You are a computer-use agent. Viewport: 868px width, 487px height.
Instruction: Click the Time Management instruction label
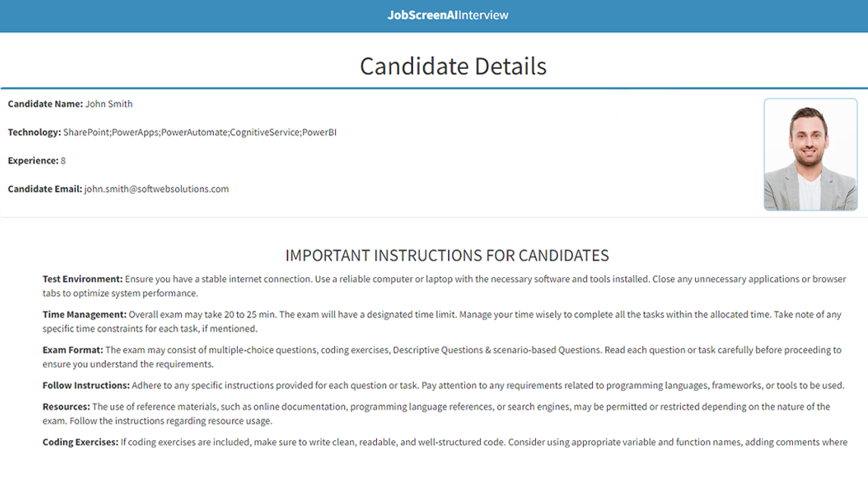[x=84, y=314]
